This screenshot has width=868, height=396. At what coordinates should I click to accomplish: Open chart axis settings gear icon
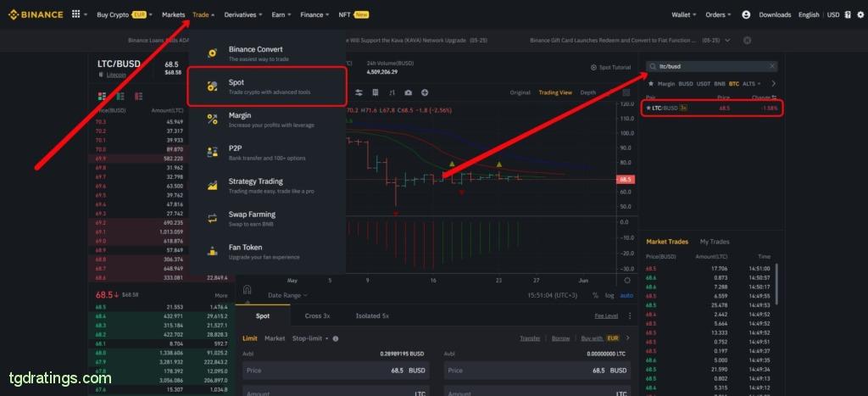point(626,281)
